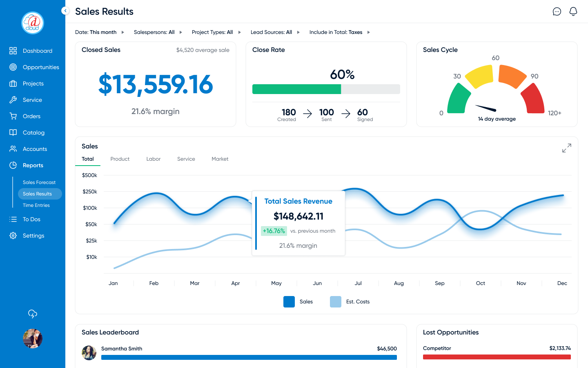Screen dimensions: 588x368
Task: Select the Sales Results report
Action: click(40, 194)
